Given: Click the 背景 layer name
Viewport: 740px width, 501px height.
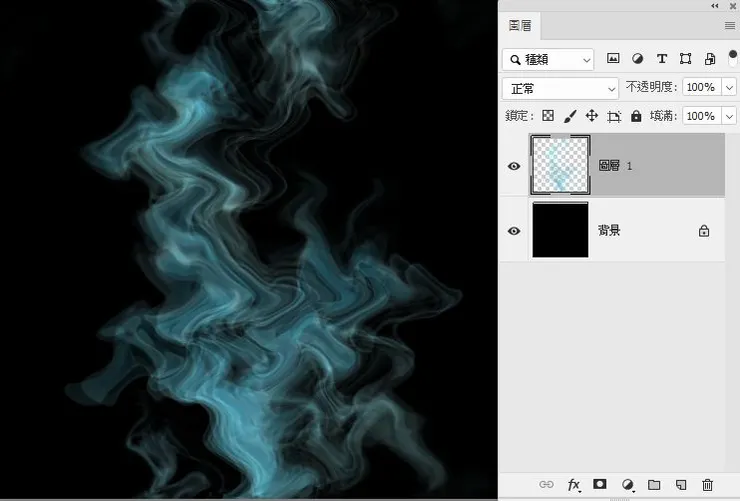Looking at the screenshot, I should click(x=609, y=230).
